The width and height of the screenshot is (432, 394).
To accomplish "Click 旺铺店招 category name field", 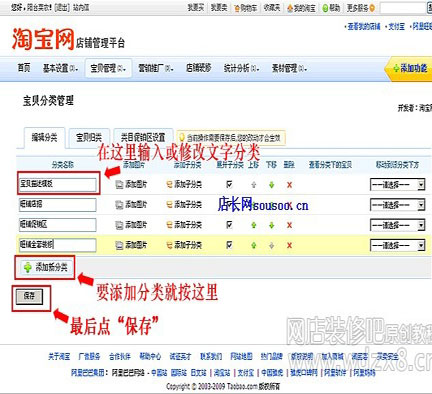I will pos(57,205).
